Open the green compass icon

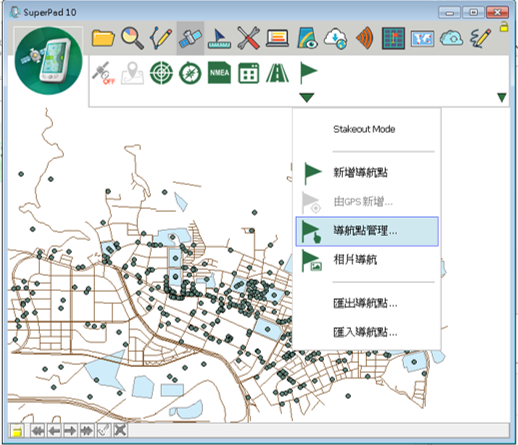coord(190,73)
